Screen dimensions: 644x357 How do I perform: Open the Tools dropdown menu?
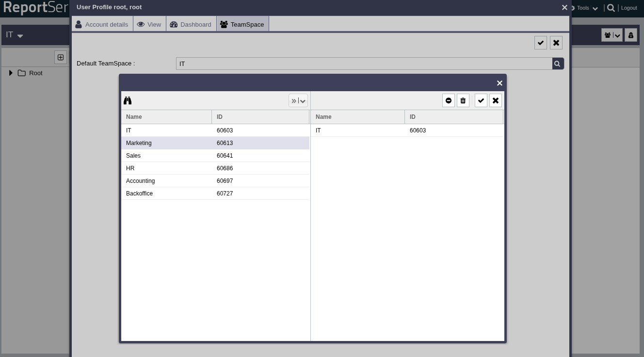click(x=584, y=8)
